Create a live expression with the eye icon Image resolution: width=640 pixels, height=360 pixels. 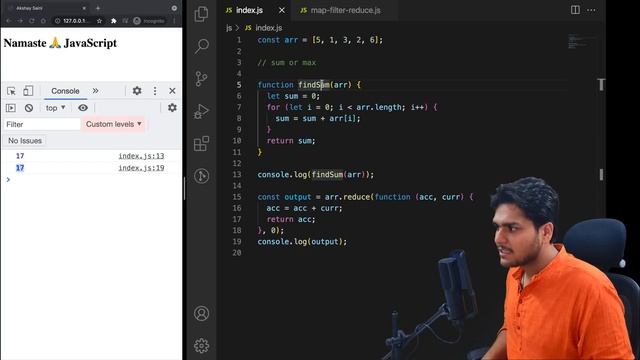(83, 108)
